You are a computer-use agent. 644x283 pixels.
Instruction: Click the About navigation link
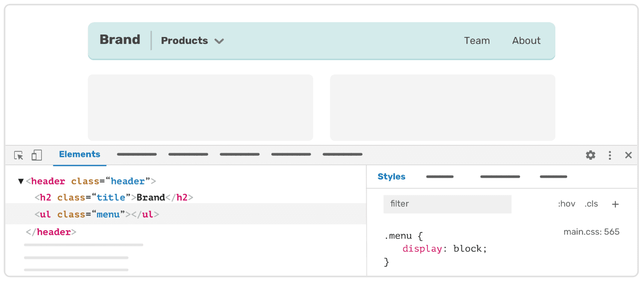pyautogui.click(x=526, y=41)
